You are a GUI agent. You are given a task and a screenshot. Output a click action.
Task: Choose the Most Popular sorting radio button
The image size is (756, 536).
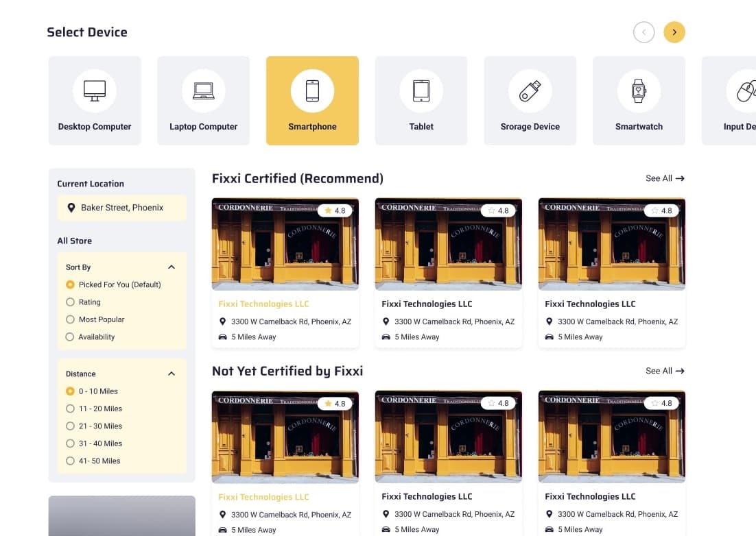tap(70, 319)
